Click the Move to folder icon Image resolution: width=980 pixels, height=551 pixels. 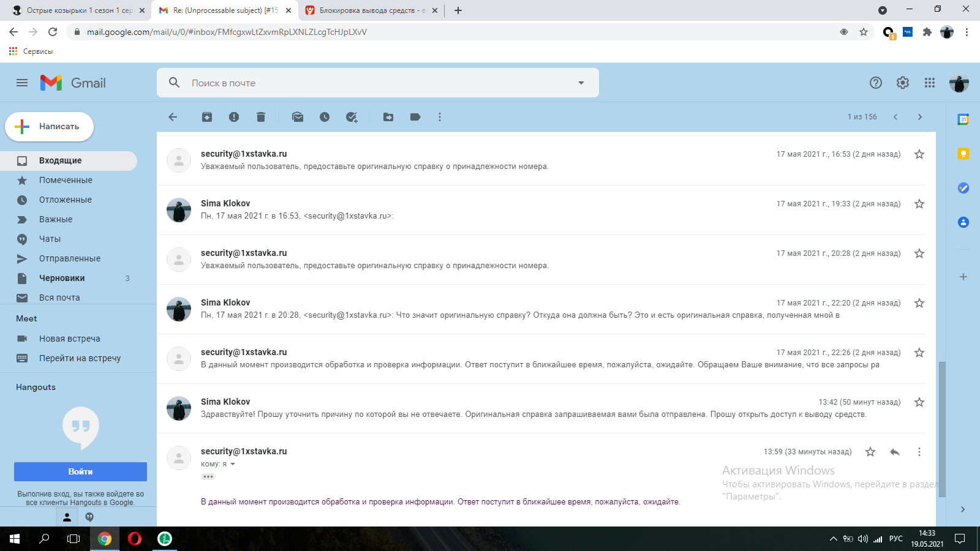(388, 117)
